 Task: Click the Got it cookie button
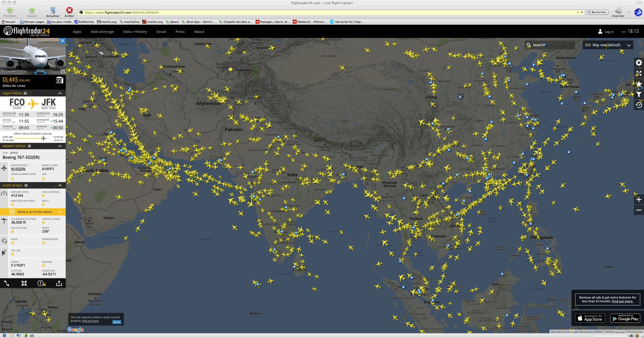[x=117, y=322]
